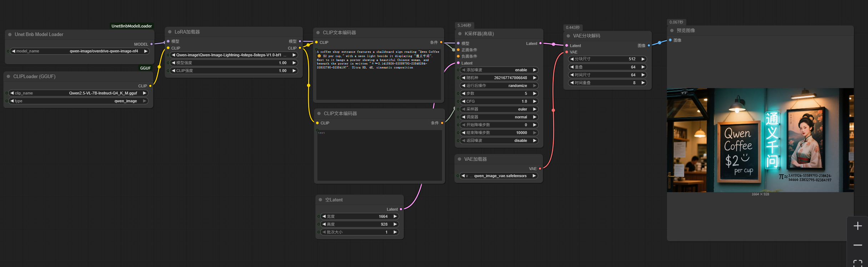
Task: Click the GGUF badge above CLIPLoader
Action: [145, 68]
